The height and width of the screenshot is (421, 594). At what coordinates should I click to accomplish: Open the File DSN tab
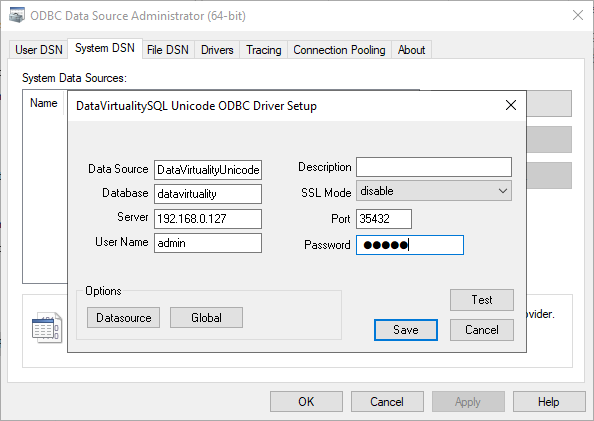[x=167, y=50]
